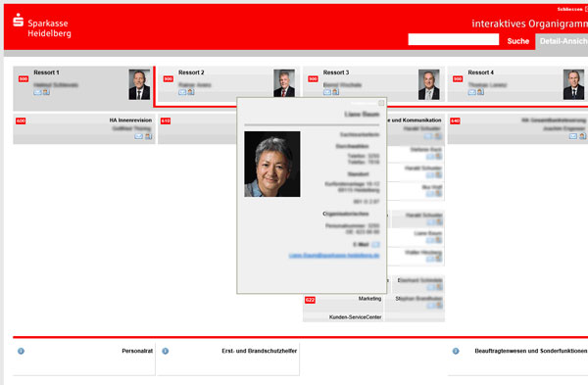Expand the red 640 department badge
This screenshot has height=385, width=588.
tap(455, 121)
